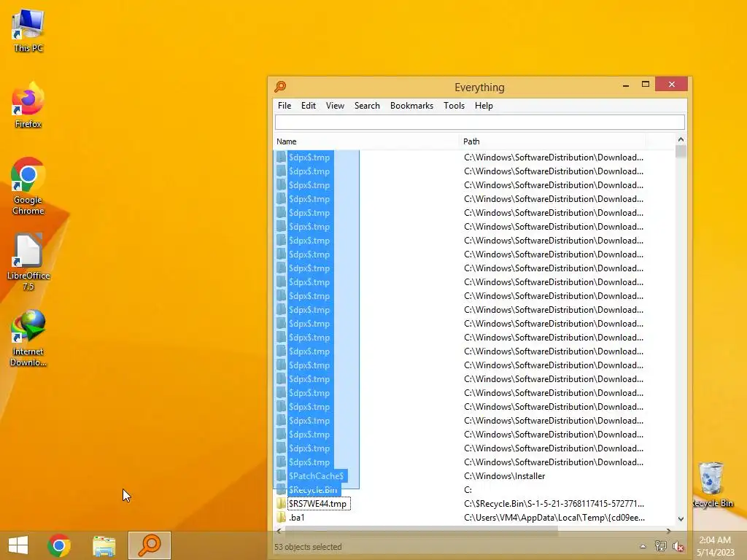Screen dimensions: 747x560
Task: Minimize the Everything window
Action: pyautogui.click(x=625, y=85)
